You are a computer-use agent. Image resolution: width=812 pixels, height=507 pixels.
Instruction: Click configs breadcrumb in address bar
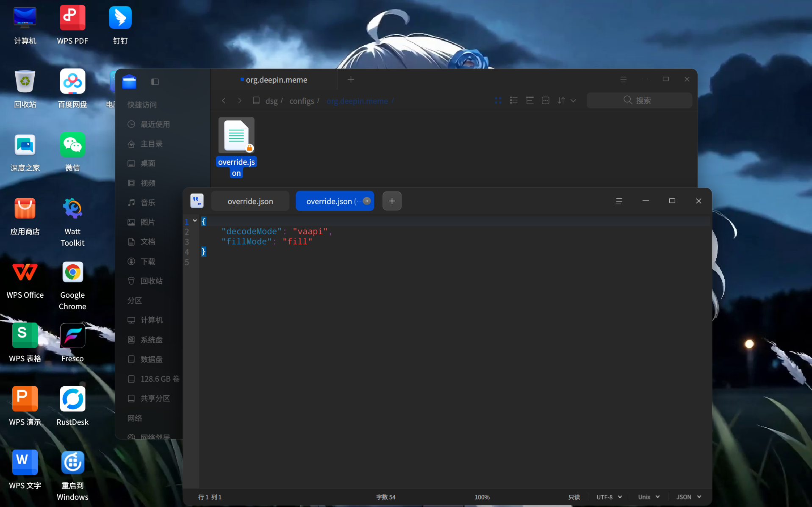tap(302, 101)
